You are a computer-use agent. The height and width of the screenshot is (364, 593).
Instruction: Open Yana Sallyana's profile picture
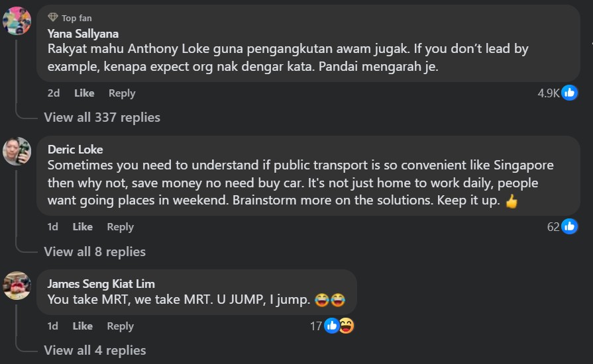pos(17,21)
